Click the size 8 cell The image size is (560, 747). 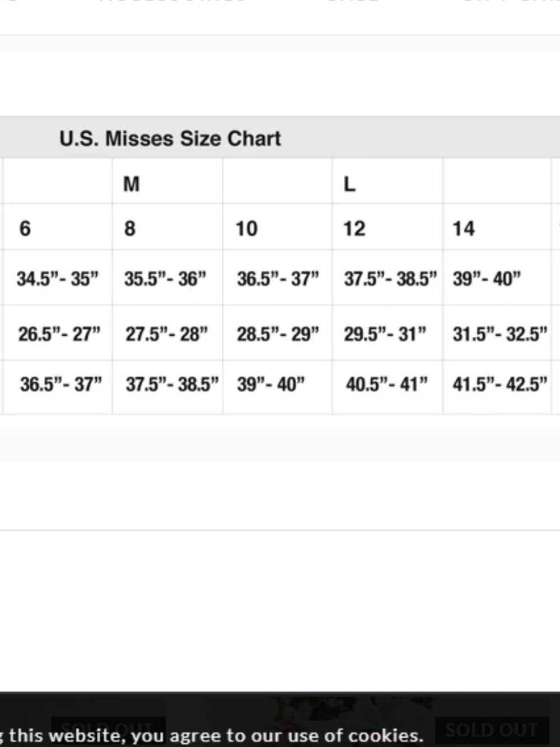(167, 227)
